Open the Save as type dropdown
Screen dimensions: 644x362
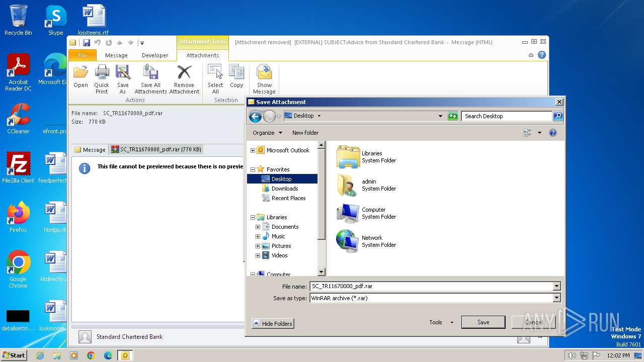click(x=556, y=298)
